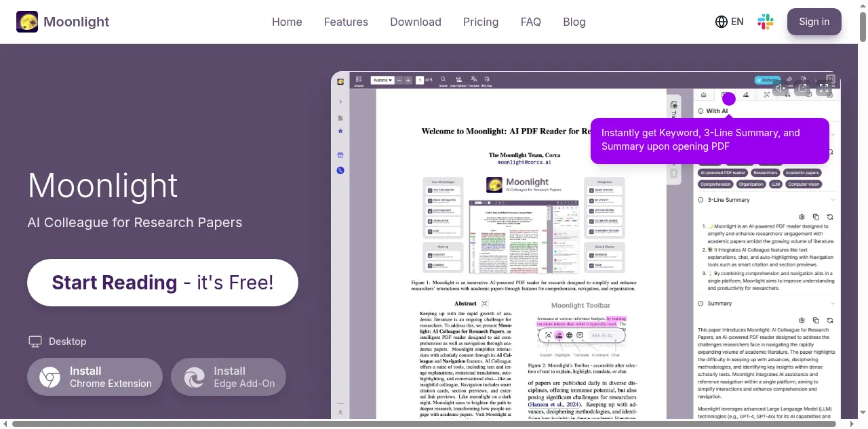This screenshot has width=868, height=429.
Task: Collapse the Summary section chevron
Action: (833, 304)
